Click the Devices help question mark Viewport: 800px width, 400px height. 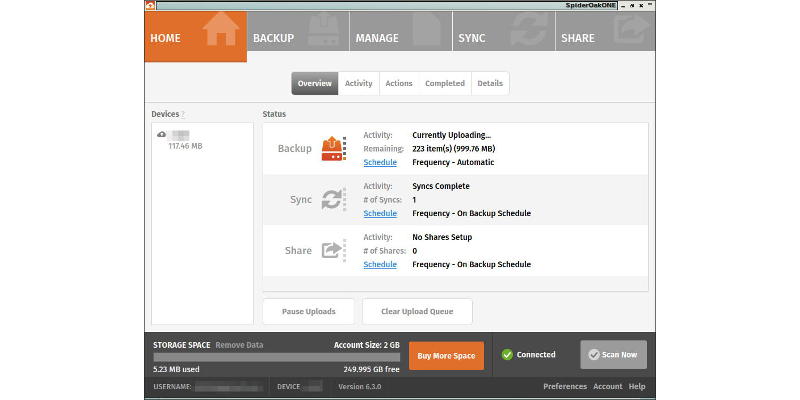[183, 114]
